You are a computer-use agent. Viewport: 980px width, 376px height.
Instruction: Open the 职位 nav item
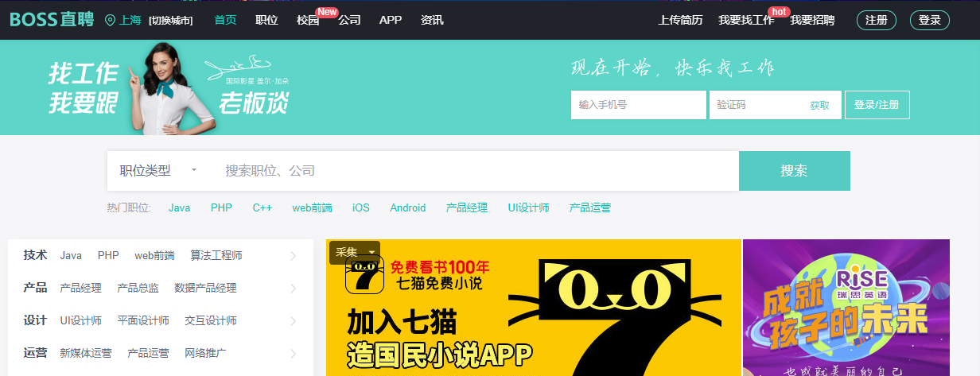point(266,20)
